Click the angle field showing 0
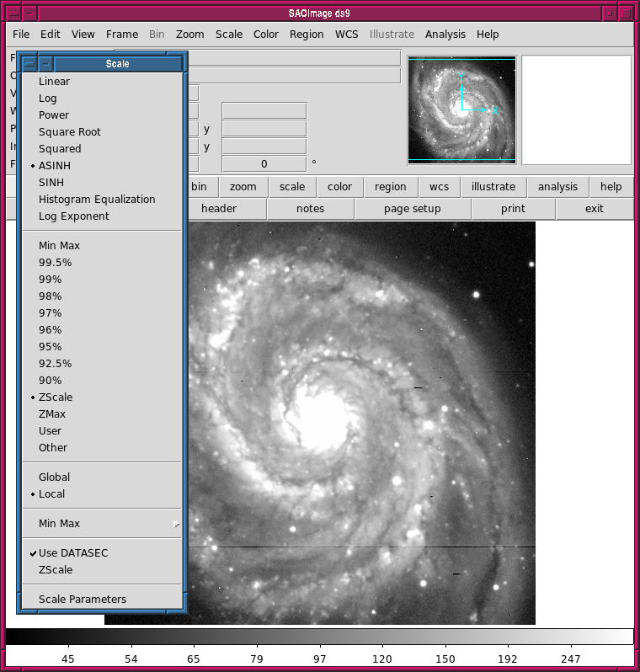The width and height of the screenshot is (640, 672). click(x=264, y=164)
